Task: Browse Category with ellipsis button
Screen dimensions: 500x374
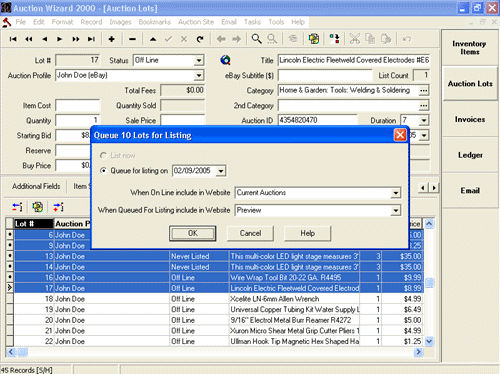Action: tap(424, 90)
